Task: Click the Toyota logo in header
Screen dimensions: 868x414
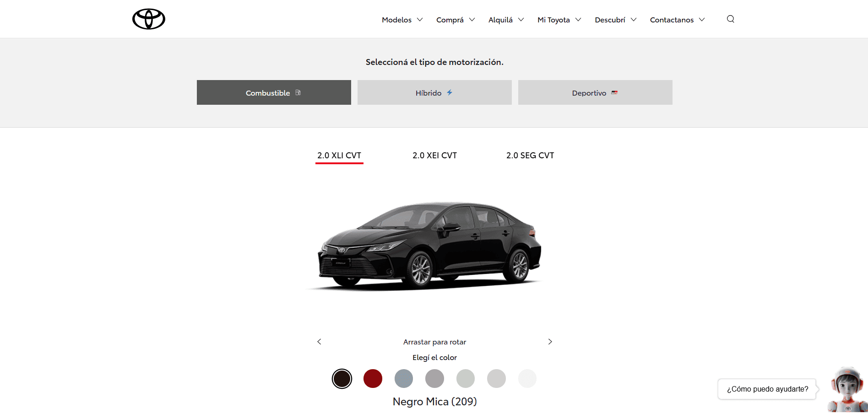Action: pos(148,19)
